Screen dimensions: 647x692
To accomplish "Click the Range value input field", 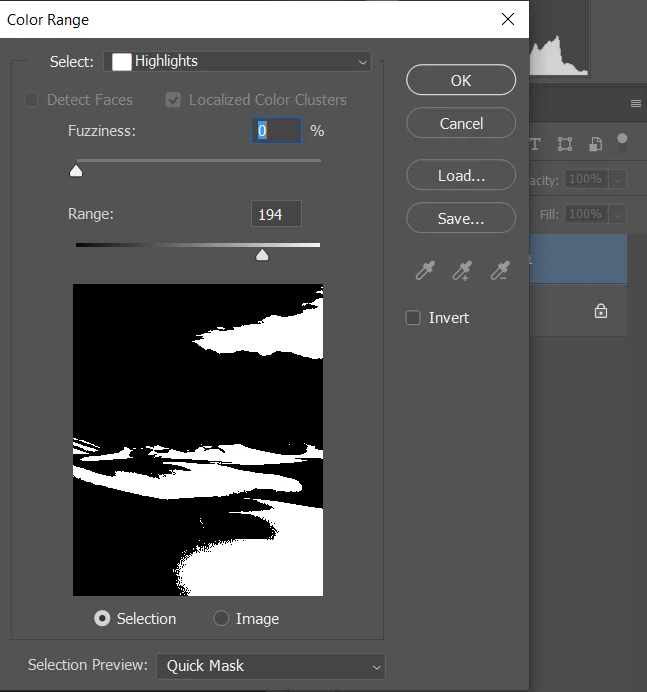I will tap(276, 214).
